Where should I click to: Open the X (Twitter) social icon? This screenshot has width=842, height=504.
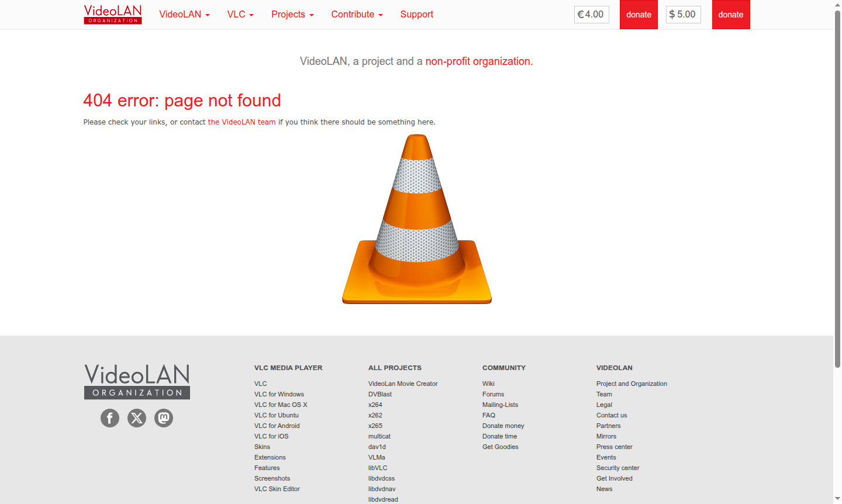click(137, 418)
